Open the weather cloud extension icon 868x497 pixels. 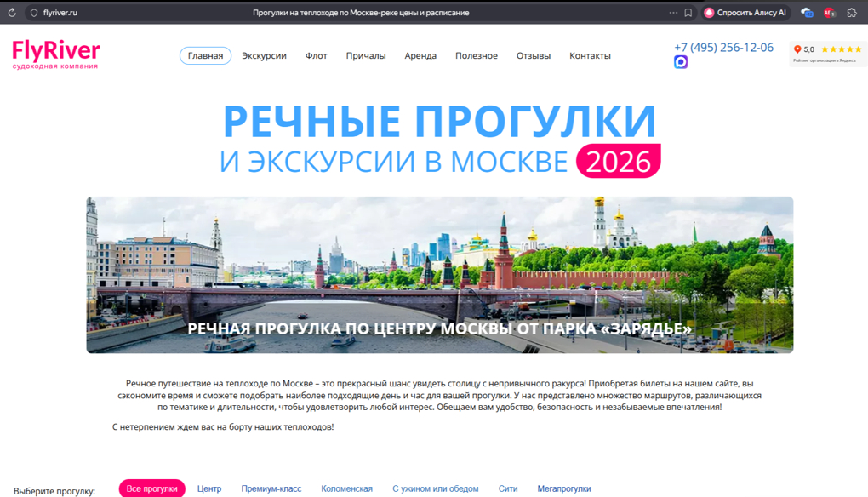[807, 13]
